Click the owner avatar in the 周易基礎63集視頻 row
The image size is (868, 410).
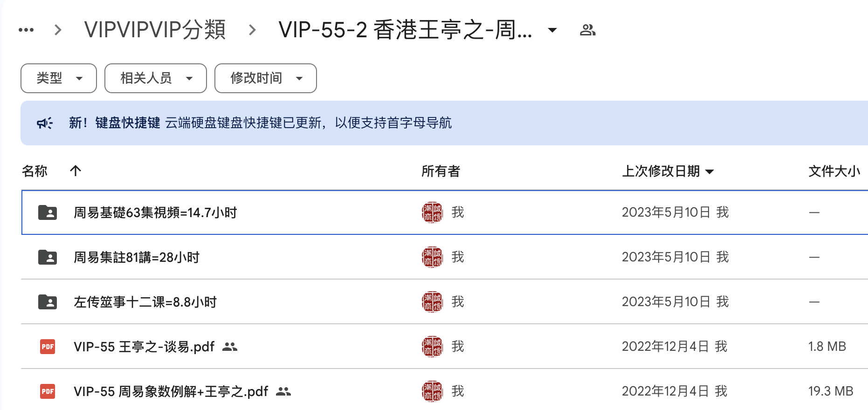point(432,212)
